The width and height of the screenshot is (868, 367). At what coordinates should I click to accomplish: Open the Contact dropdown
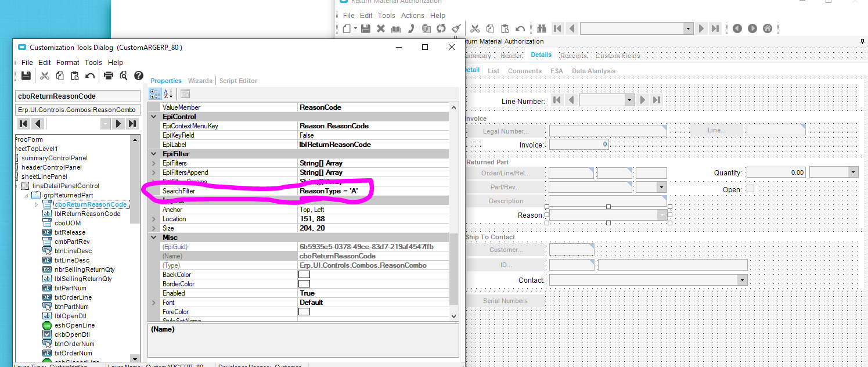coord(742,280)
